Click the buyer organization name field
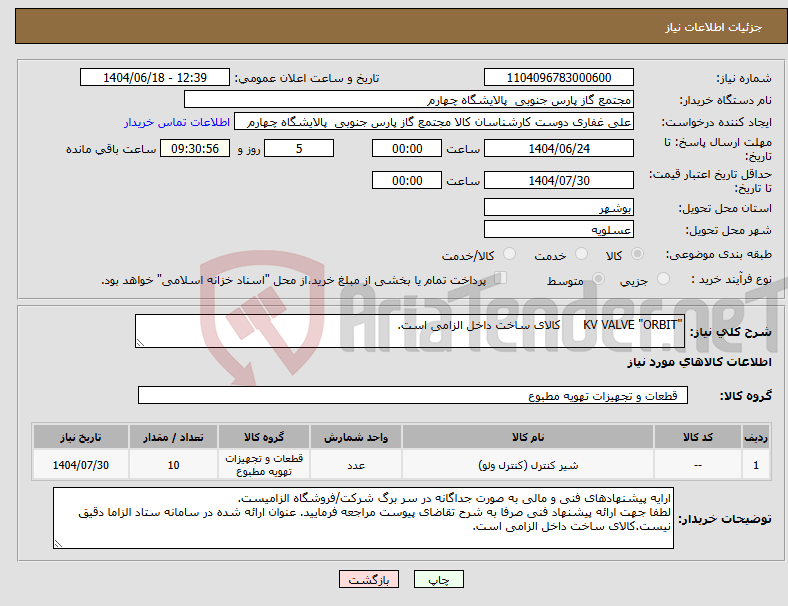Viewport: 788px width, 606px height. 409,99
